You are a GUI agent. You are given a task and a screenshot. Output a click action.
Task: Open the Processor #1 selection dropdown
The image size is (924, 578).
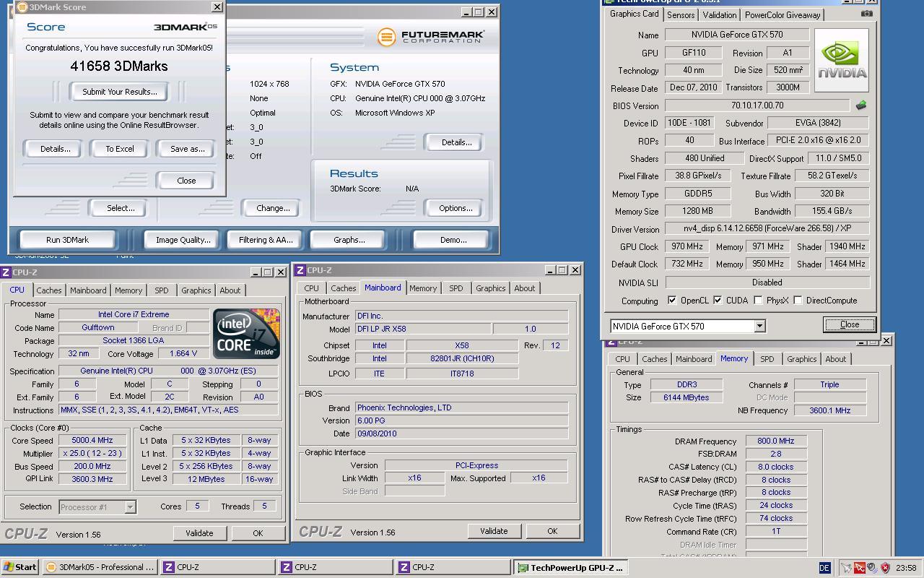(130, 507)
